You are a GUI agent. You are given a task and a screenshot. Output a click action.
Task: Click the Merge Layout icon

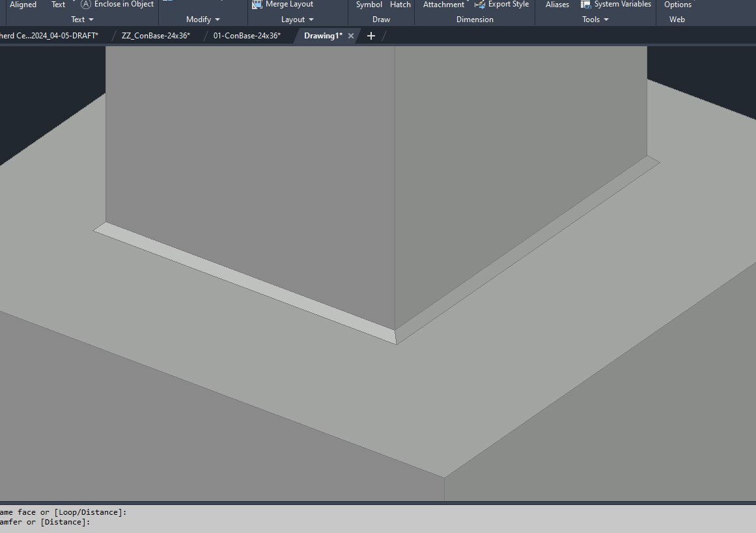coord(257,4)
